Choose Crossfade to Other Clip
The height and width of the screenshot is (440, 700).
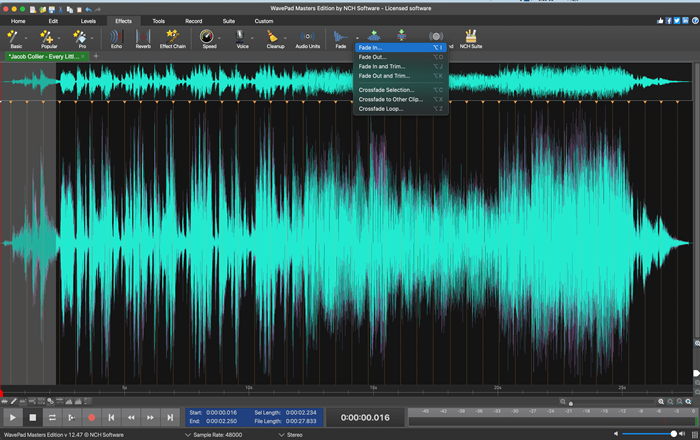401,100
